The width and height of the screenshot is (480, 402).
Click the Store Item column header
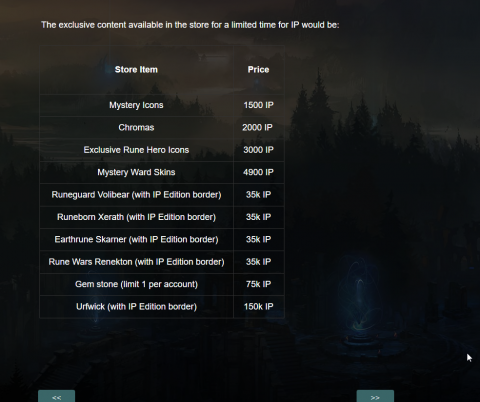tap(136, 70)
